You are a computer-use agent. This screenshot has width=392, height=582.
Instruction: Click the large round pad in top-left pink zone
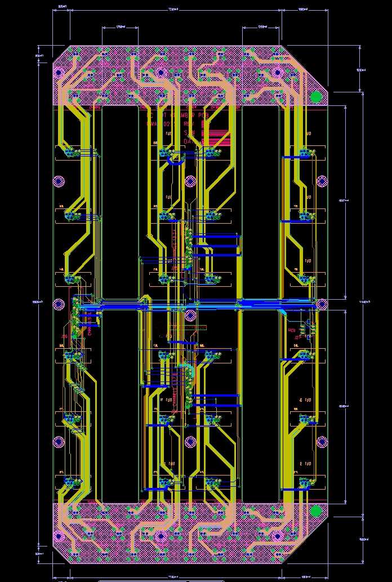click(58, 72)
